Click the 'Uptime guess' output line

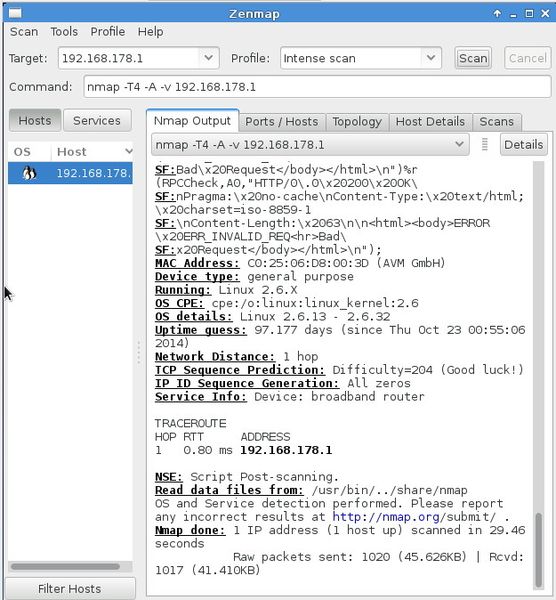click(x=340, y=330)
